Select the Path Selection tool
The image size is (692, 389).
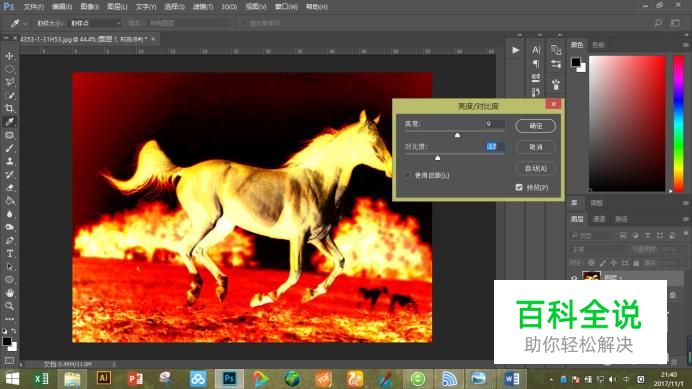point(9,267)
